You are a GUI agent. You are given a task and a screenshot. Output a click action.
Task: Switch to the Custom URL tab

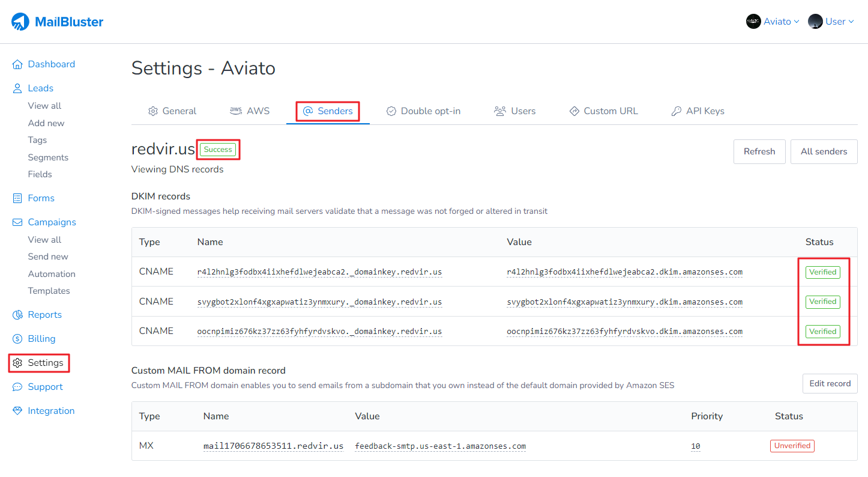603,111
